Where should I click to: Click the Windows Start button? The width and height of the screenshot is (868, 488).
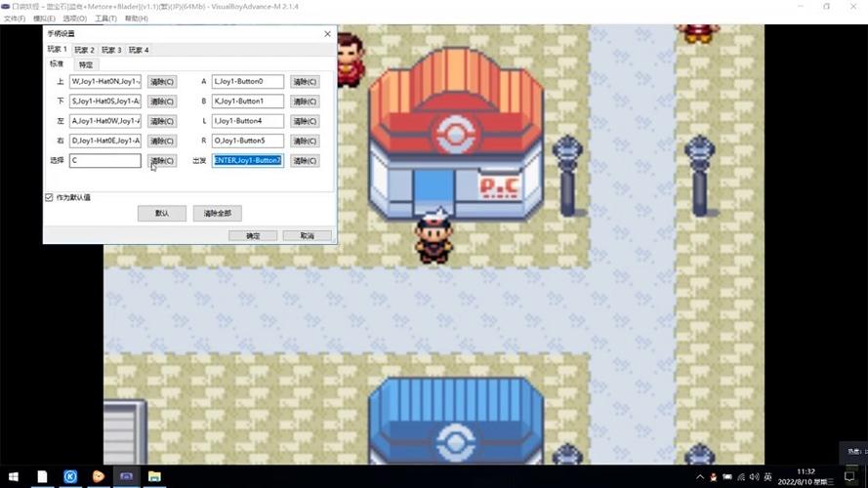tap(12, 476)
